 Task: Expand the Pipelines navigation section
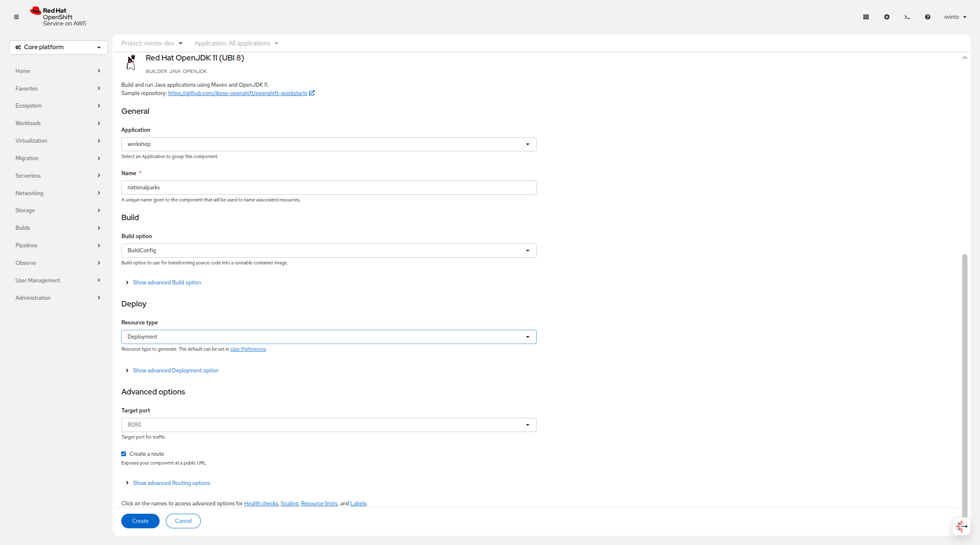coord(58,246)
